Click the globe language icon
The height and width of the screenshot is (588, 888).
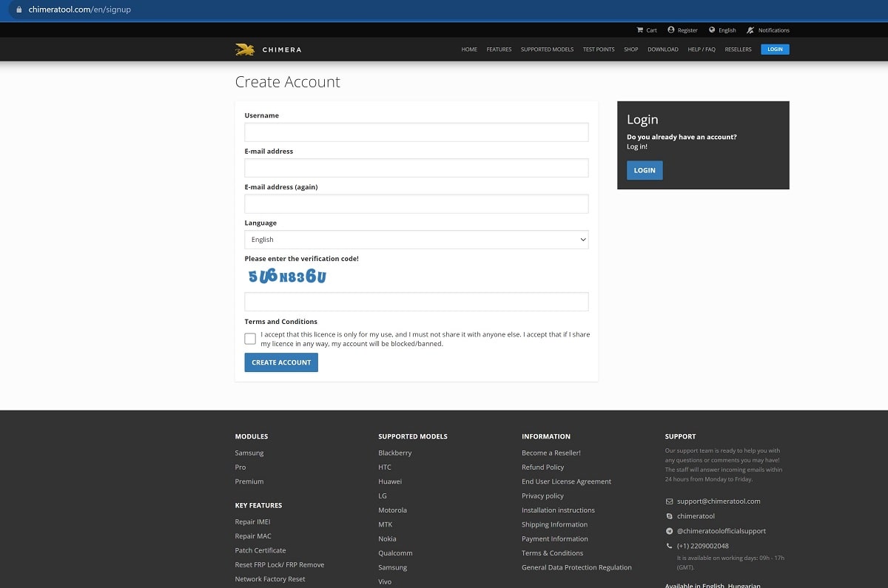(x=712, y=30)
